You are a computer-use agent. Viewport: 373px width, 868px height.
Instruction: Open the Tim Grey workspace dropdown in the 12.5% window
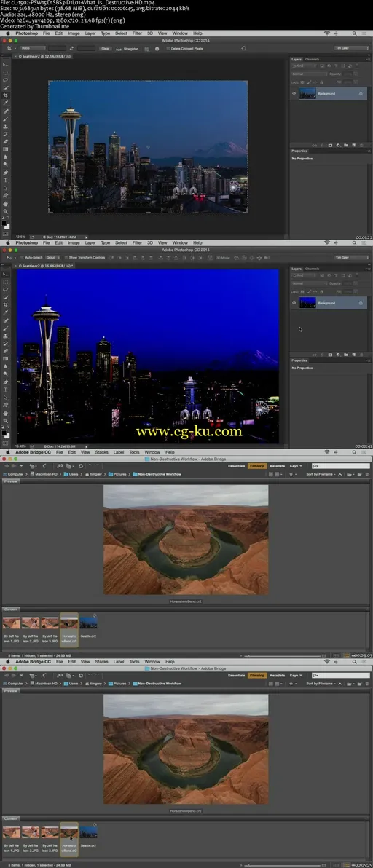(x=352, y=47)
